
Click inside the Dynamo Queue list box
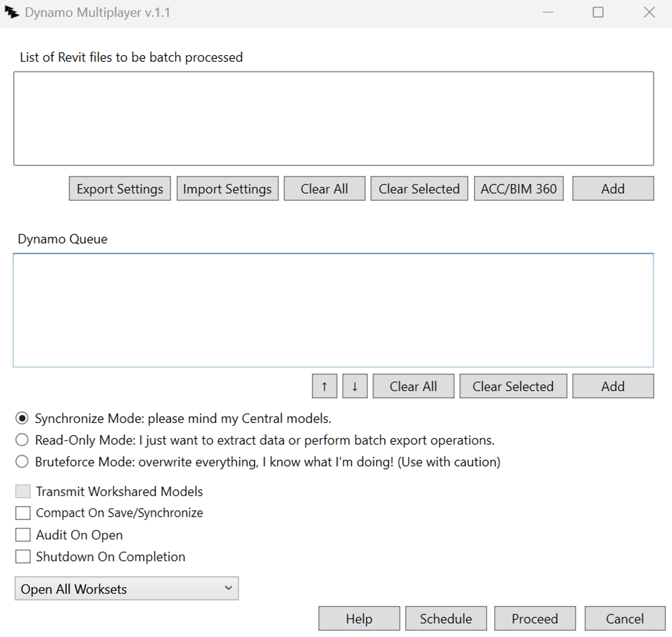click(x=333, y=310)
